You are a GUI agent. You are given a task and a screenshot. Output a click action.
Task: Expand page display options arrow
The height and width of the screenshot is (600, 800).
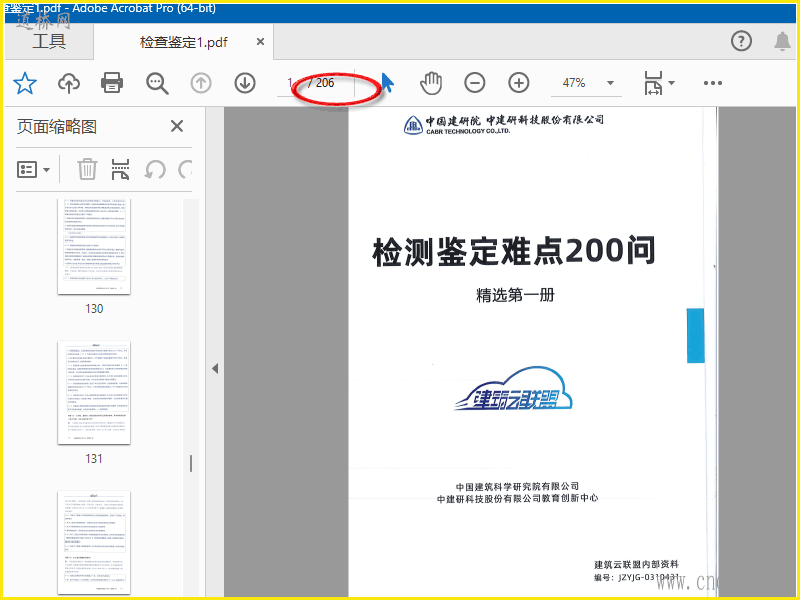(x=671, y=83)
